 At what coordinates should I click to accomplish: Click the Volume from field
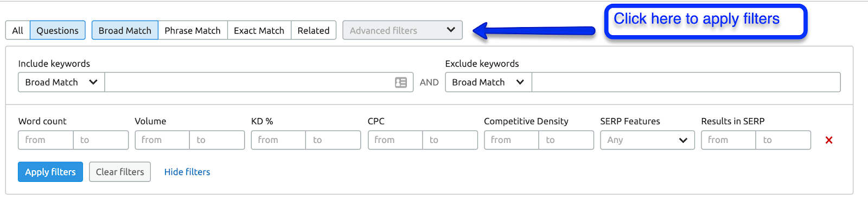pyautogui.click(x=162, y=140)
